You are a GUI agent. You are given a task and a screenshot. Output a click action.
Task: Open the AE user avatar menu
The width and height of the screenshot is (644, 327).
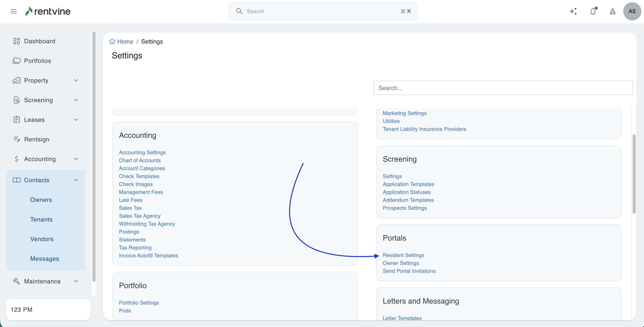632,11
